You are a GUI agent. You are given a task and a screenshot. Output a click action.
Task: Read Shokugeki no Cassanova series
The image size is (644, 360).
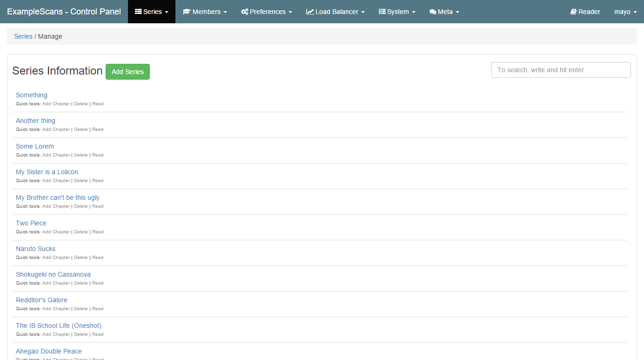[98, 283]
